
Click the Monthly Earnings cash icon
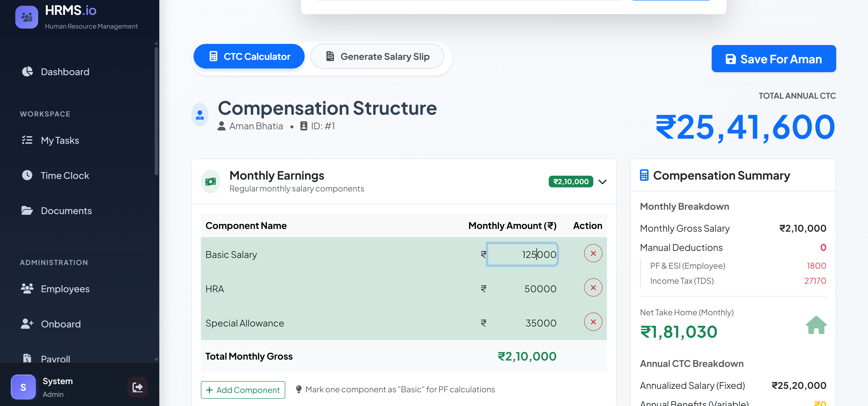210,182
